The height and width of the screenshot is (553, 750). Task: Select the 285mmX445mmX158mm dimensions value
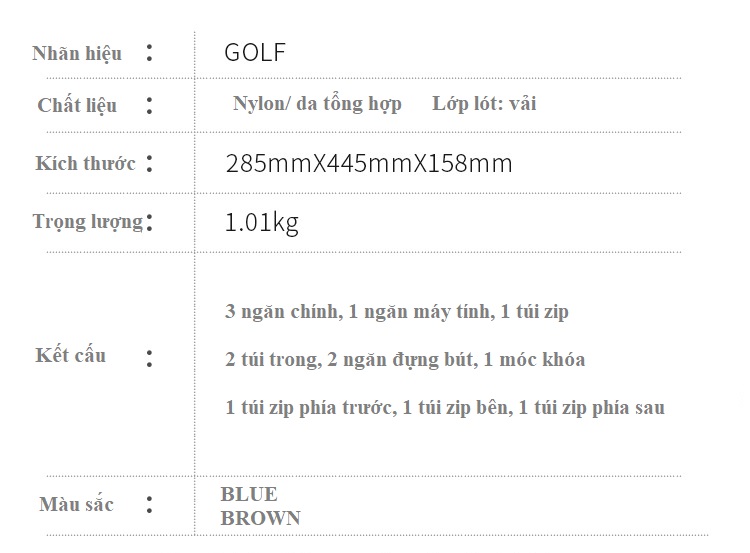[x=369, y=163]
